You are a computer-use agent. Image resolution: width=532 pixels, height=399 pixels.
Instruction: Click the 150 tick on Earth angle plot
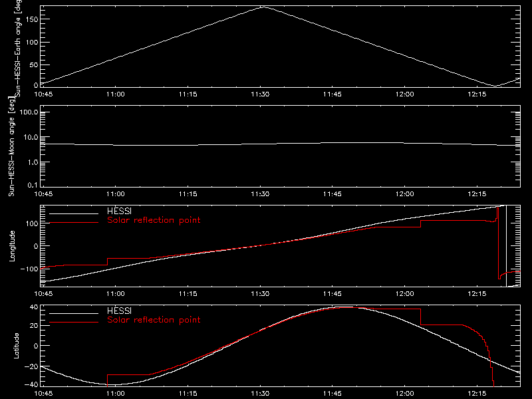point(32,19)
